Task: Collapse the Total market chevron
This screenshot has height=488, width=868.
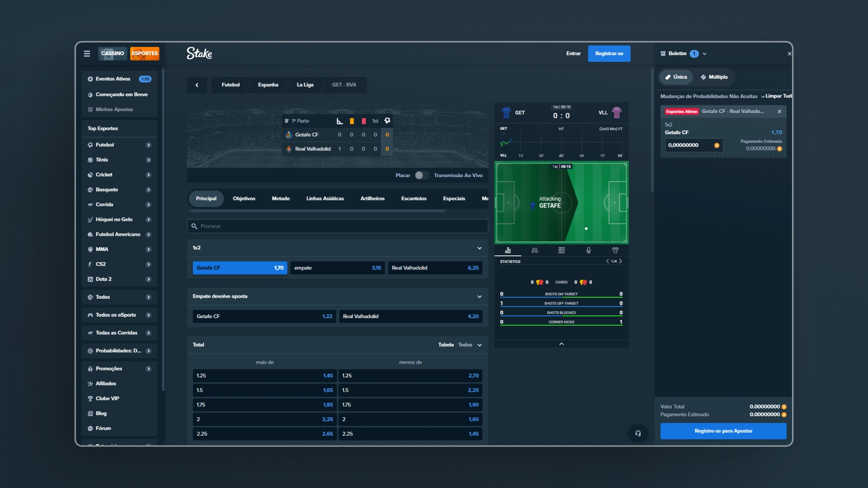Action: pos(480,345)
